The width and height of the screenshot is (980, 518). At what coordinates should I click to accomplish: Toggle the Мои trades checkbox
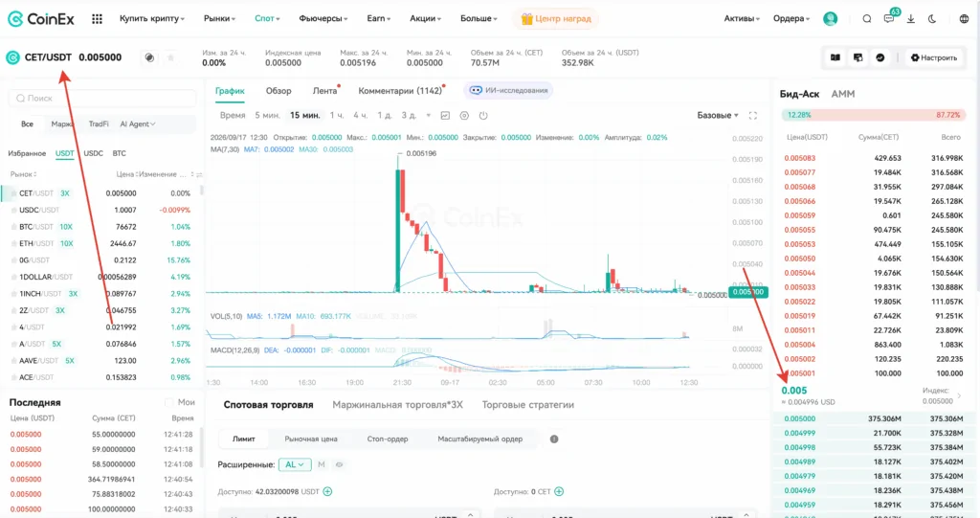click(x=168, y=402)
